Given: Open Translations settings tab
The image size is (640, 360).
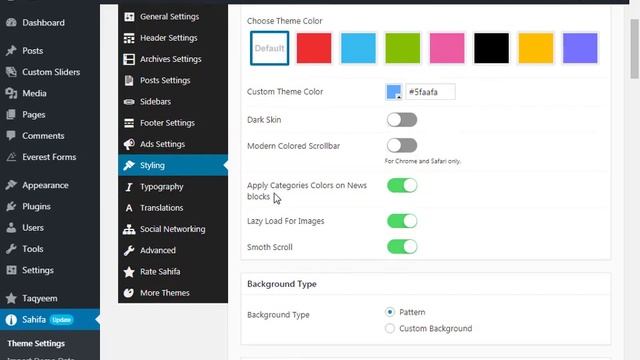Looking at the screenshot, I should tap(173, 208).
